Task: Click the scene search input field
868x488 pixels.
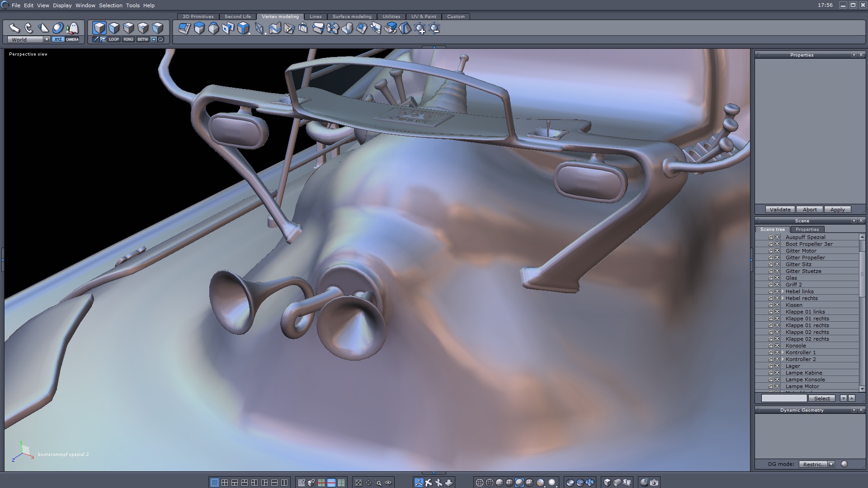Action: (783, 398)
